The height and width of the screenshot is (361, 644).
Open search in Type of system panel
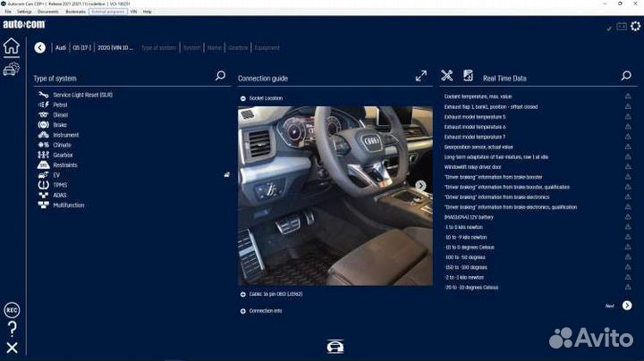[220, 75]
